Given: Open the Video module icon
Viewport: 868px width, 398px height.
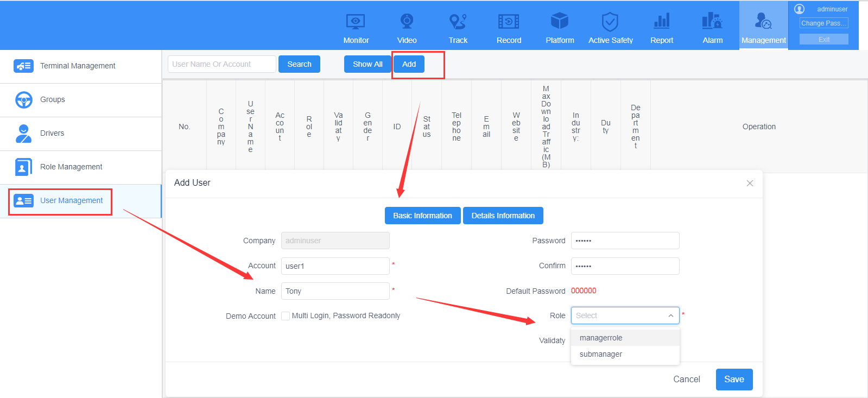Looking at the screenshot, I should click(x=407, y=22).
